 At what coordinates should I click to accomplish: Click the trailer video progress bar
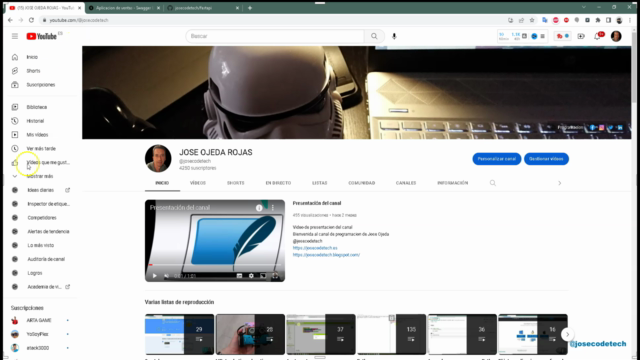215,265
